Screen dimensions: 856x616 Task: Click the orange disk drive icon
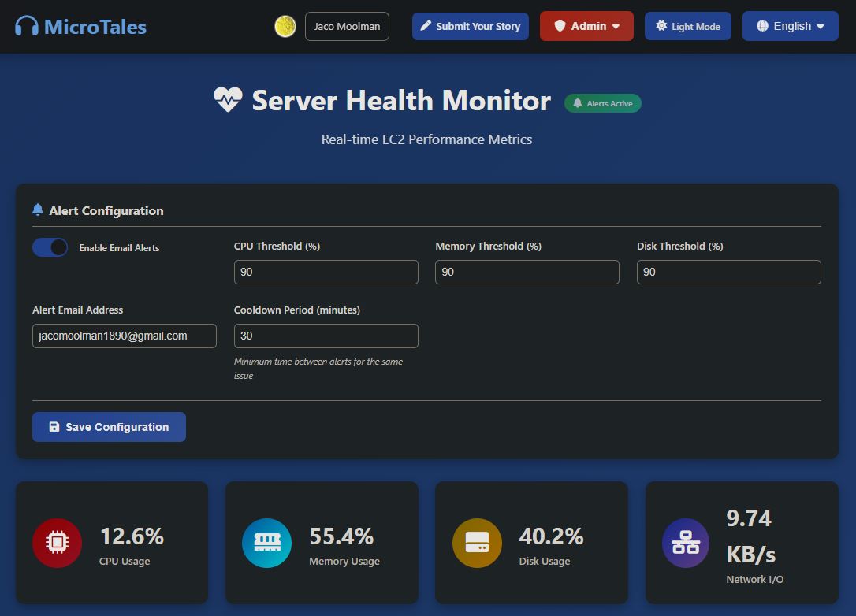(x=477, y=543)
